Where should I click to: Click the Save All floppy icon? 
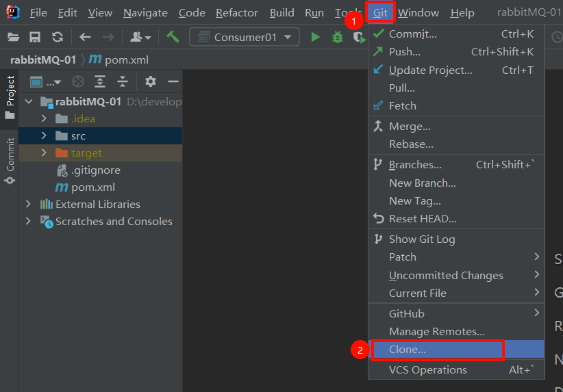(35, 37)
